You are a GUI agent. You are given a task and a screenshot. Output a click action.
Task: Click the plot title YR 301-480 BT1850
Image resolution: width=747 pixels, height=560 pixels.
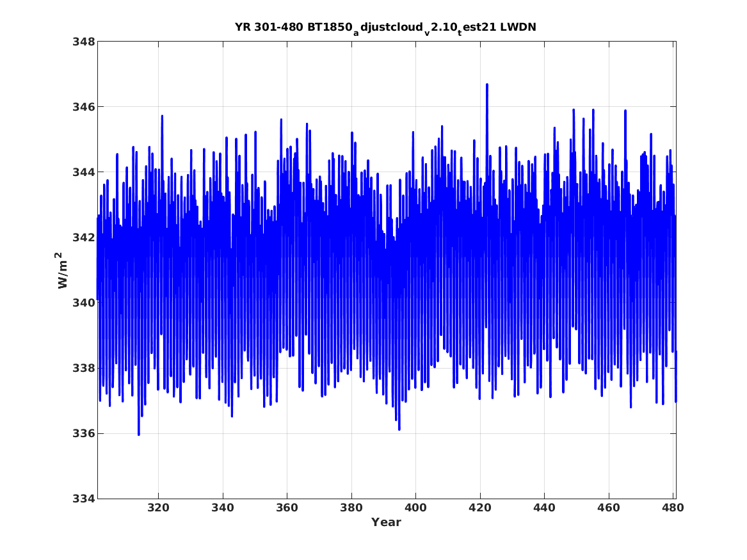pos(385,28)
